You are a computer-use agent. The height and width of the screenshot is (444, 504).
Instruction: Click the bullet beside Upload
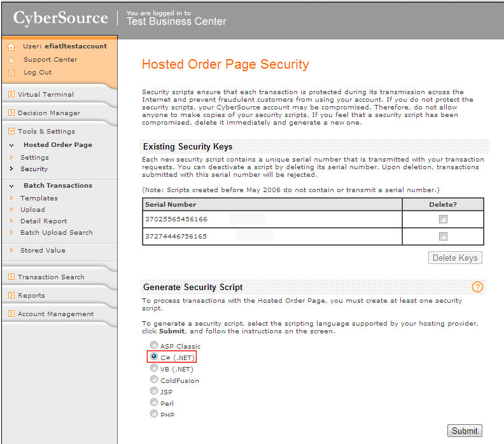11,209
